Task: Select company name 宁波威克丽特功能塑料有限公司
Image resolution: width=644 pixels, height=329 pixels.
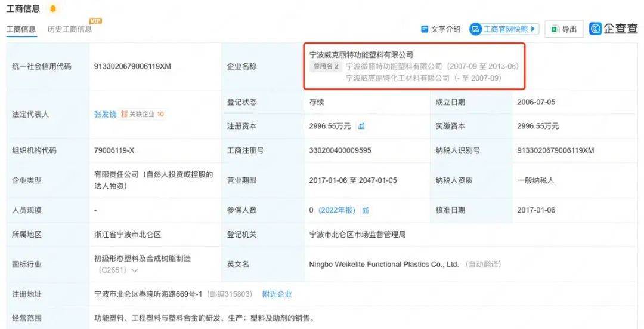Action: (361, 55)
